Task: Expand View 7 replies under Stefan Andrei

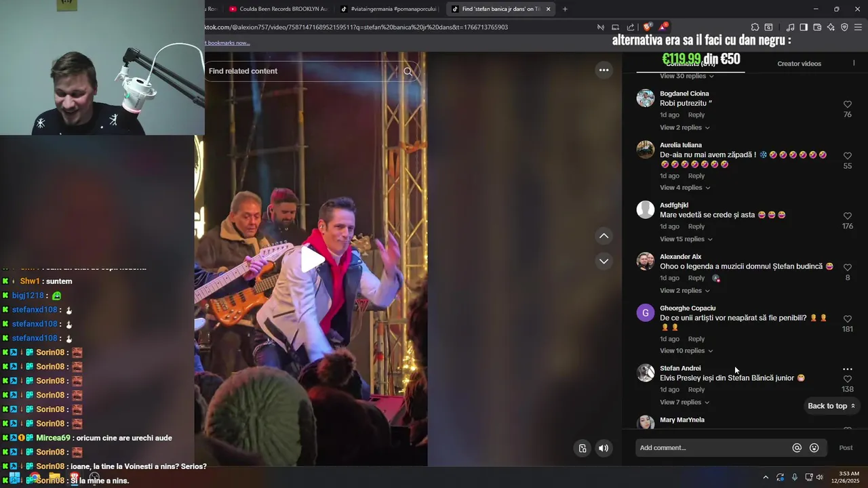Action: (684, 403)
